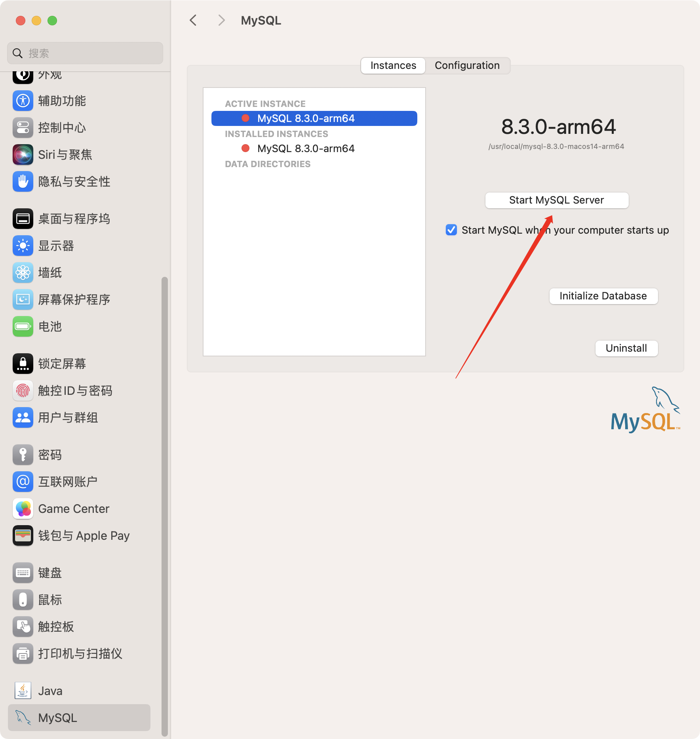Go back with left chevron
700x739 pixels.
(x=193, y=20)
